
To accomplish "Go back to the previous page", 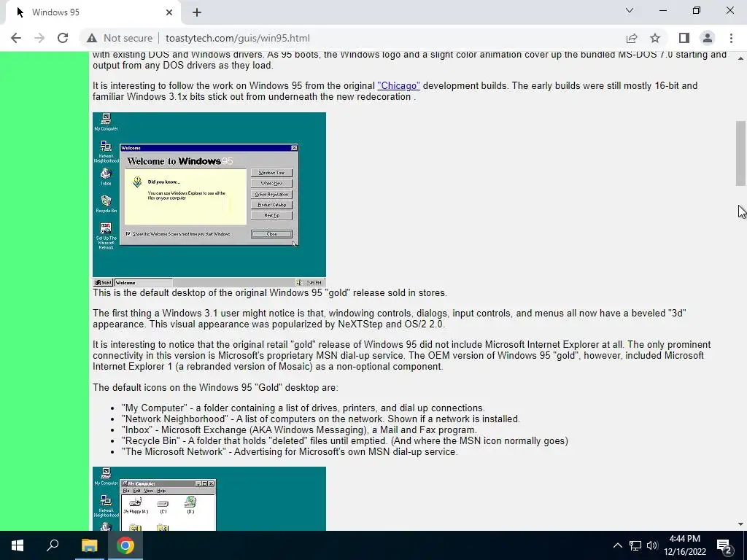I will click(16, 38).
